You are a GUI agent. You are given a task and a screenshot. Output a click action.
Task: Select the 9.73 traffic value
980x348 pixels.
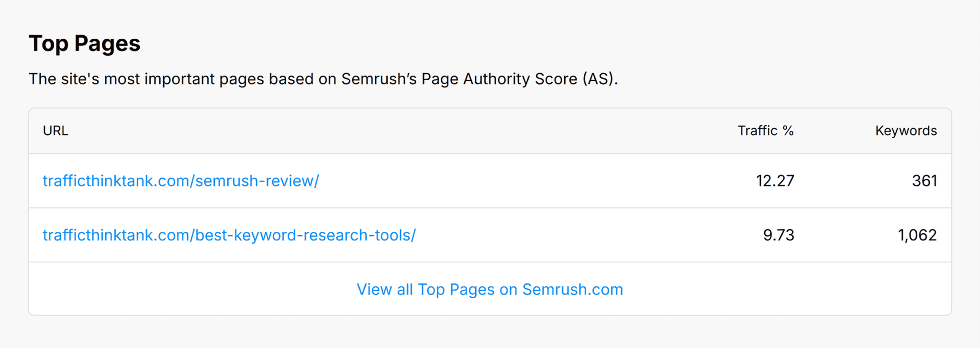pos(779,235)
